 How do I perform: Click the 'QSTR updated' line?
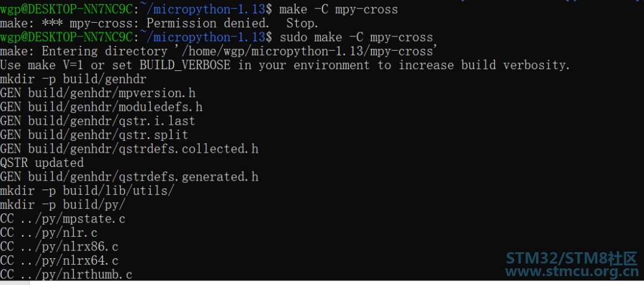coord(42,163)
